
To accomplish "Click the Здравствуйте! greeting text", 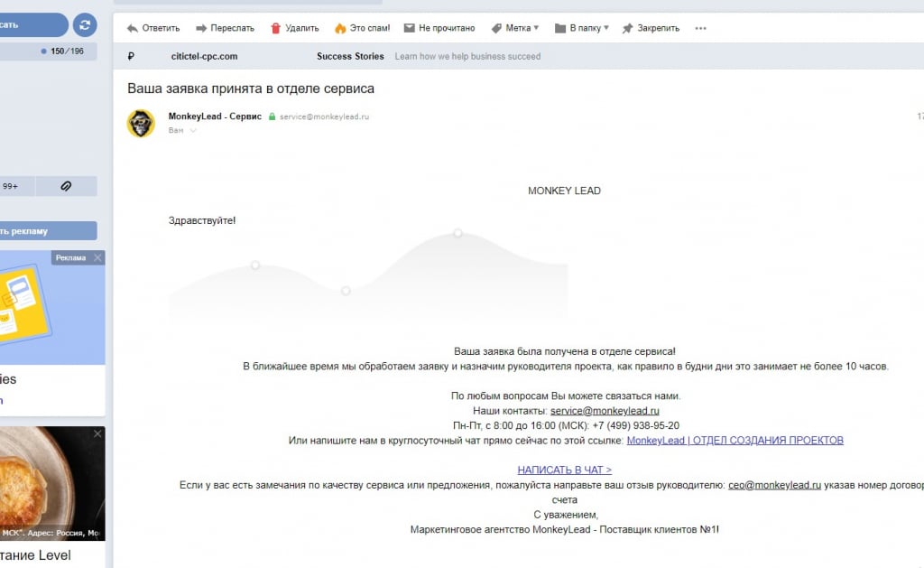I will point(202,220).
